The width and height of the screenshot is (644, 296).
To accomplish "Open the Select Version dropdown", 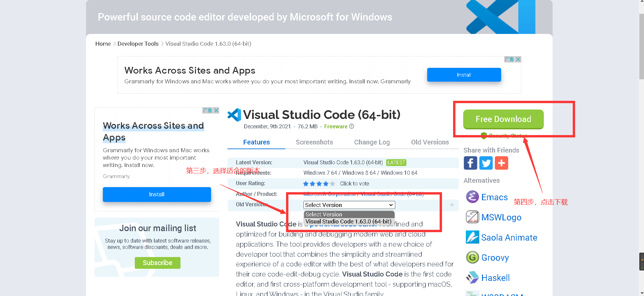I will click(x=349, y=205).
